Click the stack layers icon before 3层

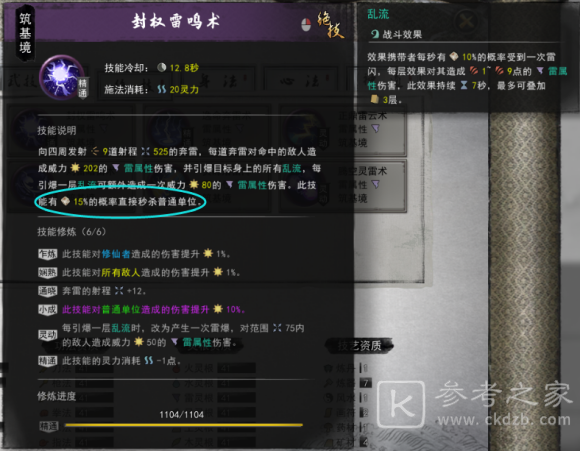pyautogui.click(x=375, y=99)
